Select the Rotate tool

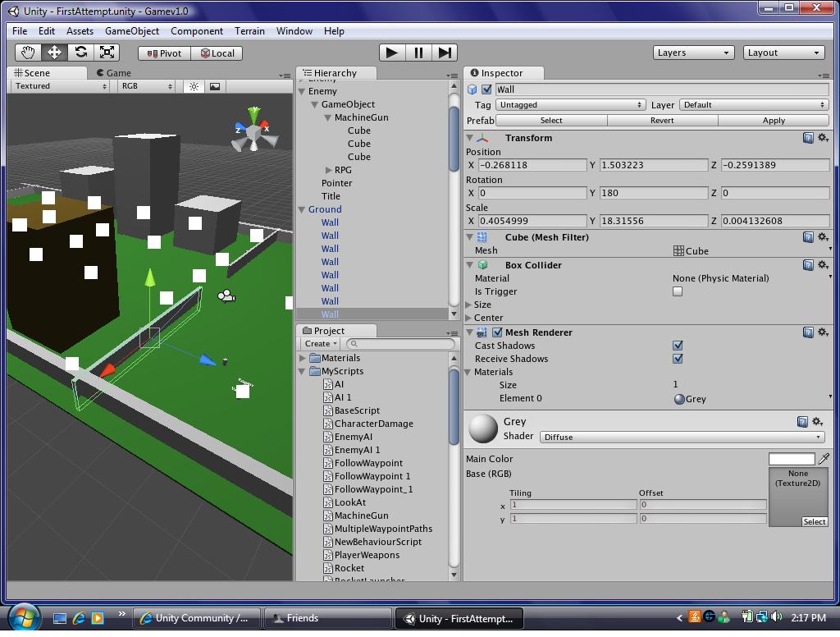80,53
